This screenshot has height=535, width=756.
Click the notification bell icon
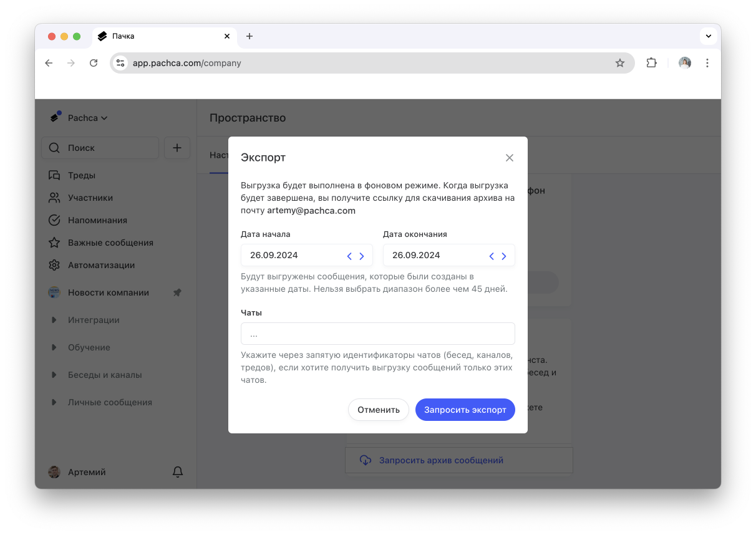178,472
